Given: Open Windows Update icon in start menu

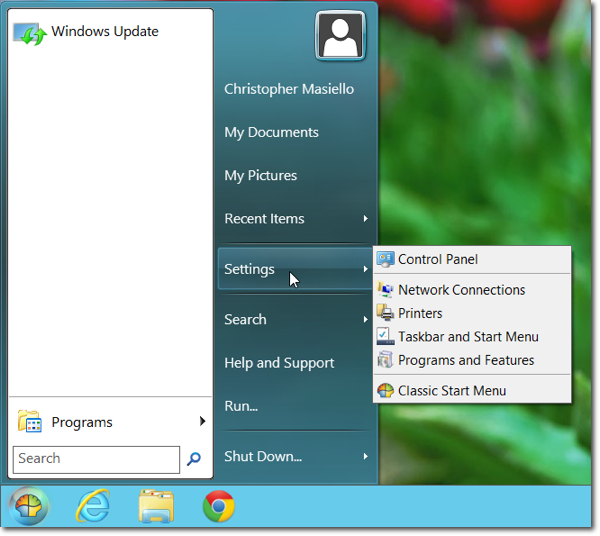Looking at the screenshot, I should coord(30,33).
